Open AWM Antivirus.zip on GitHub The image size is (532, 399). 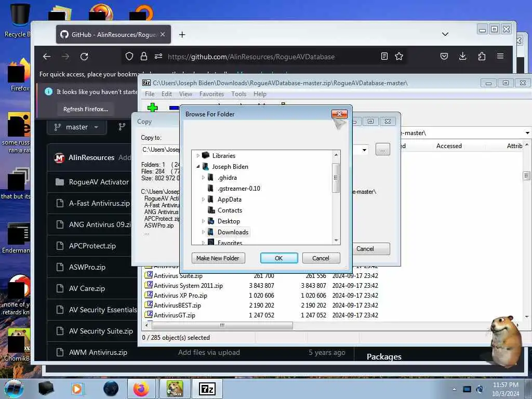98,353
